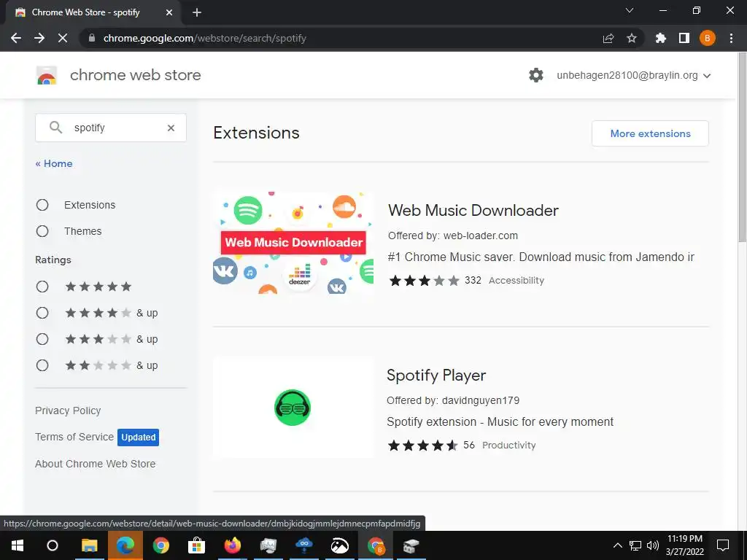Click the Productivity category label

(508, 446)
